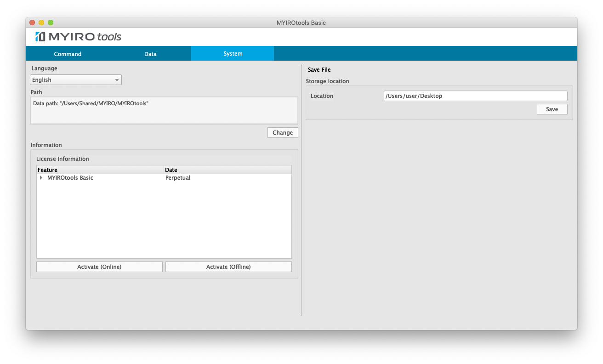Click the dropdown arrow next to English
The image size is (603, 364).
click(x=116, y=80)
